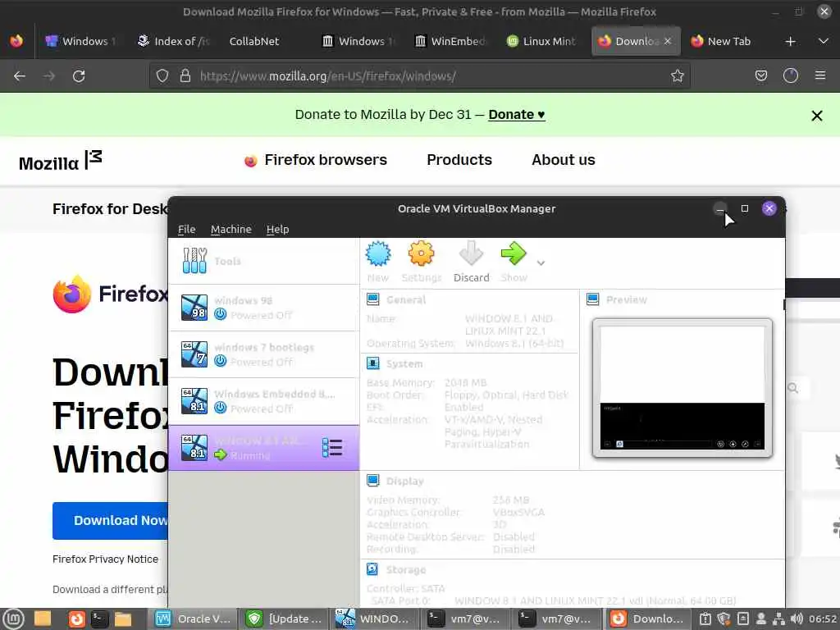The width and height of the screenshot is (840, 630).
Task: Launch terminal from the taskbar panel
Action: pyautogui.click(x=99, y=619)
